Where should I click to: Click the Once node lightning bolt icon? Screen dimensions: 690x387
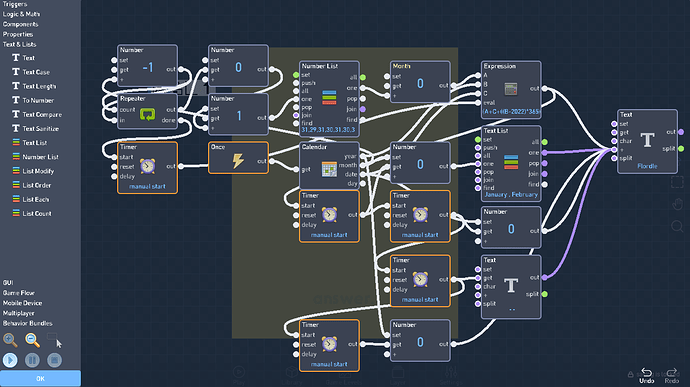238,161
